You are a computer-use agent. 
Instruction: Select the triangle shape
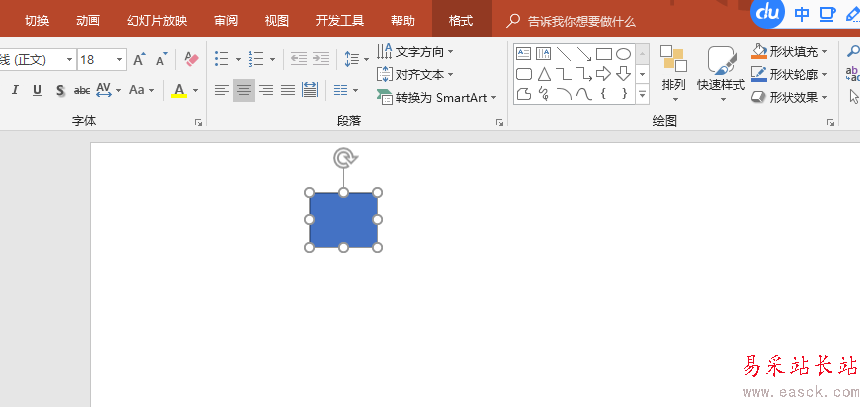[544, 74]
